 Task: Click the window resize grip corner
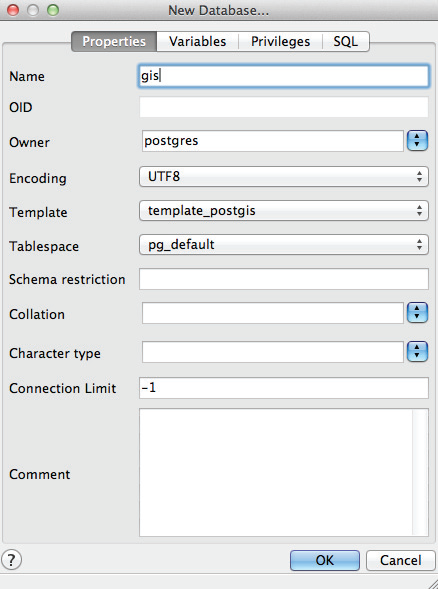pos(433,584)
